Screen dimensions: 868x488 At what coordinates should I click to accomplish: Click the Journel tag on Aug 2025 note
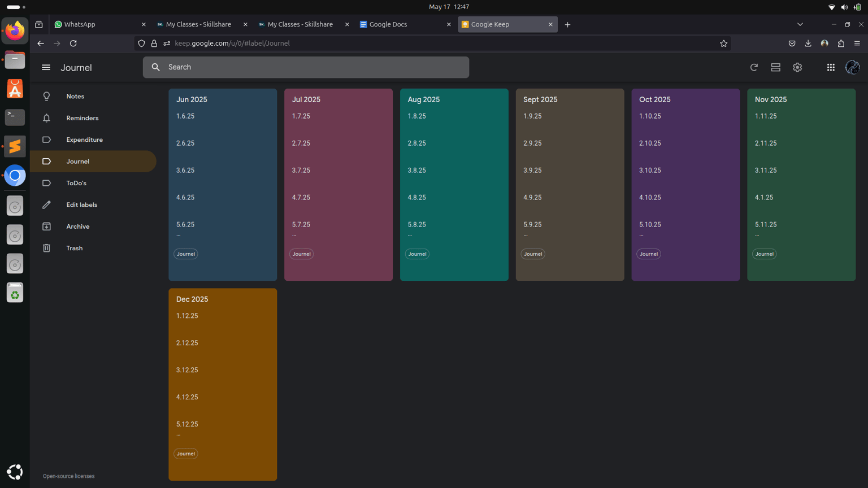pyautogui.click(x=418, y=254)
